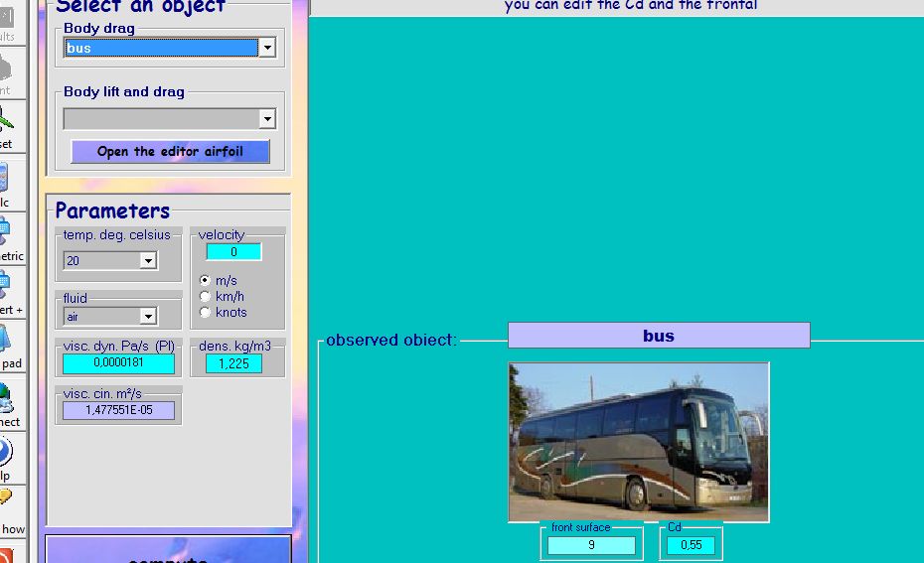Open the Convert + tool icon
Screen dimensions: 924x563
tap(6, 287)
